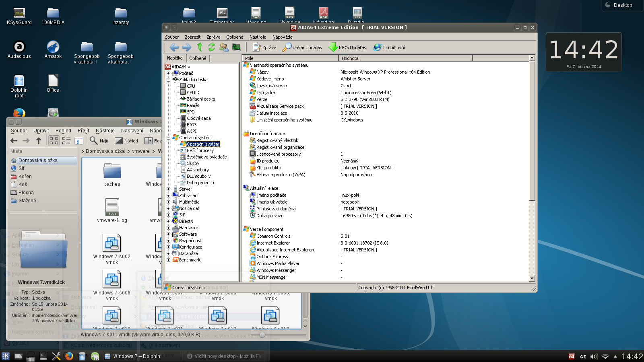This screenshot has width=644, height=362.
Task: Select Koš in Dolphin places panel
Action: pos(23,184)
